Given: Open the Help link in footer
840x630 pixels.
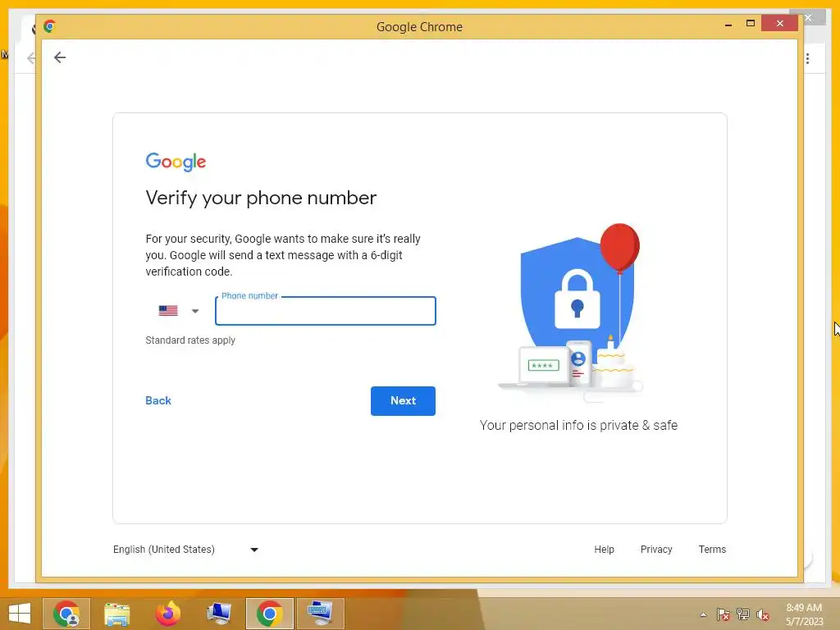Looking at the screenshot, I should 604,550.
